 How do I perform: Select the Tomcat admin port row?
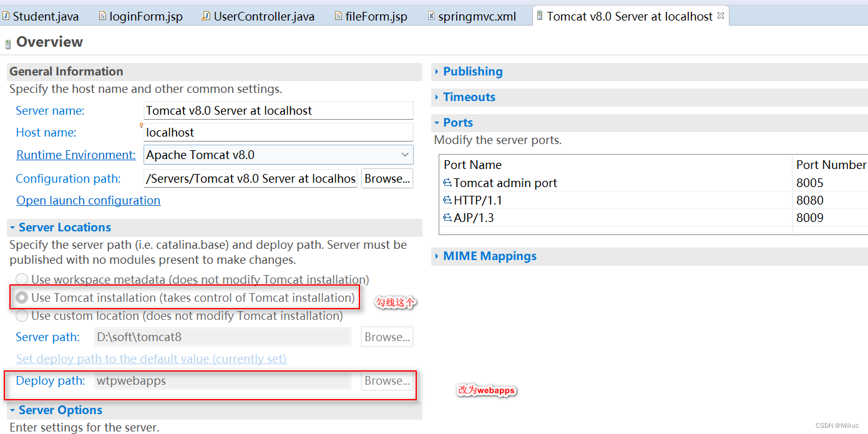(653, 183)
